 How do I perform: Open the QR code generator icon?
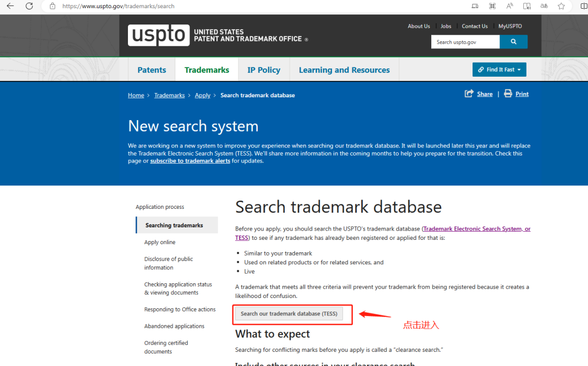click(492, 6)
